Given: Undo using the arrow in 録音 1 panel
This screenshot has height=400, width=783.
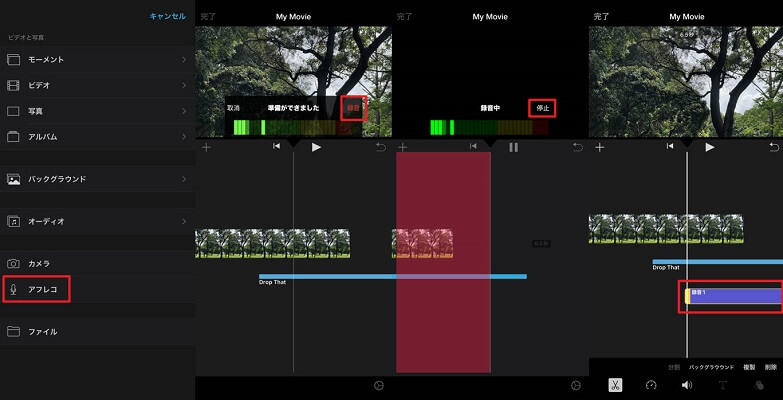Looking at the screenshot, I should [774, 147].
